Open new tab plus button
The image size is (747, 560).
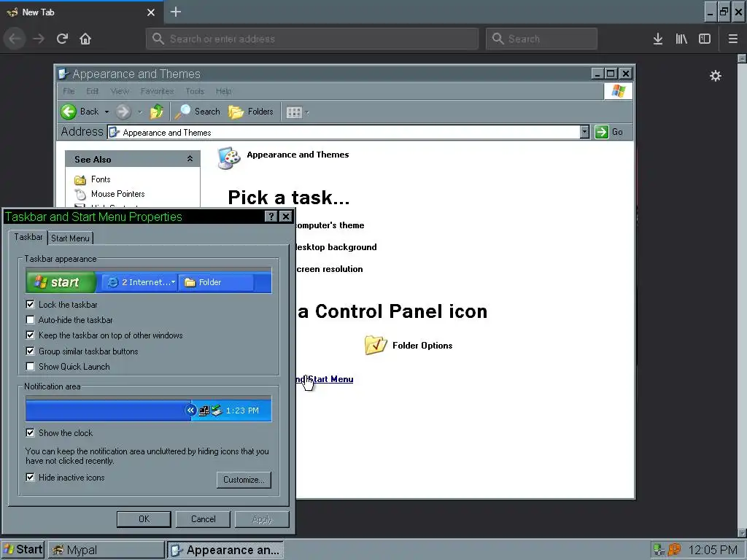click(176, 12)
